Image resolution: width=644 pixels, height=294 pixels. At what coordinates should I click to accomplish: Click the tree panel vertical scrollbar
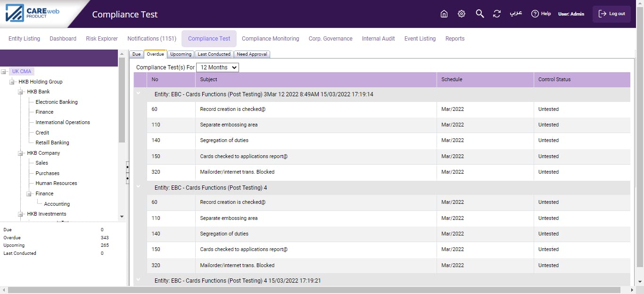tap(122, 100)
